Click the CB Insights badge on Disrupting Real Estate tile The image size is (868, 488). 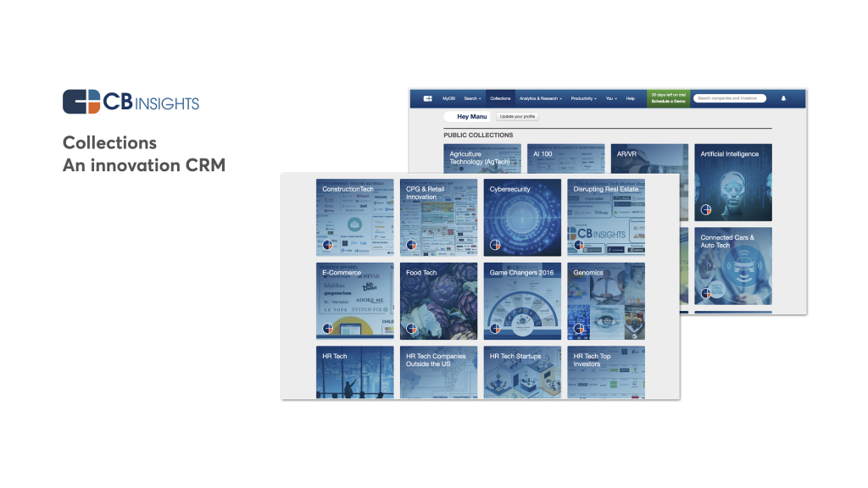point(579,245)
